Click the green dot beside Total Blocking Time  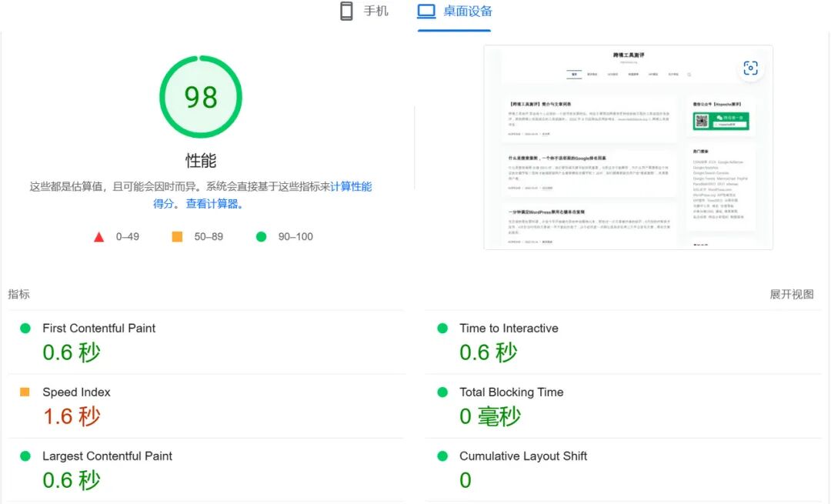click(x=442, y=392)
